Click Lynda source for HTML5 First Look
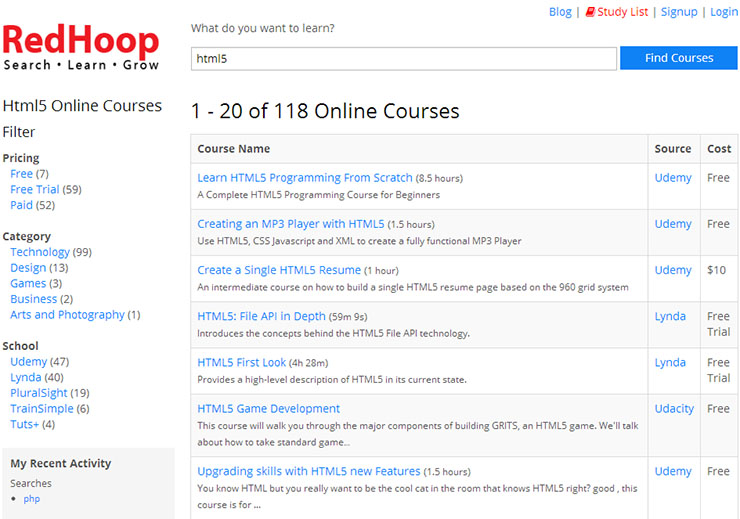740x519 pixels. [670, 362]
